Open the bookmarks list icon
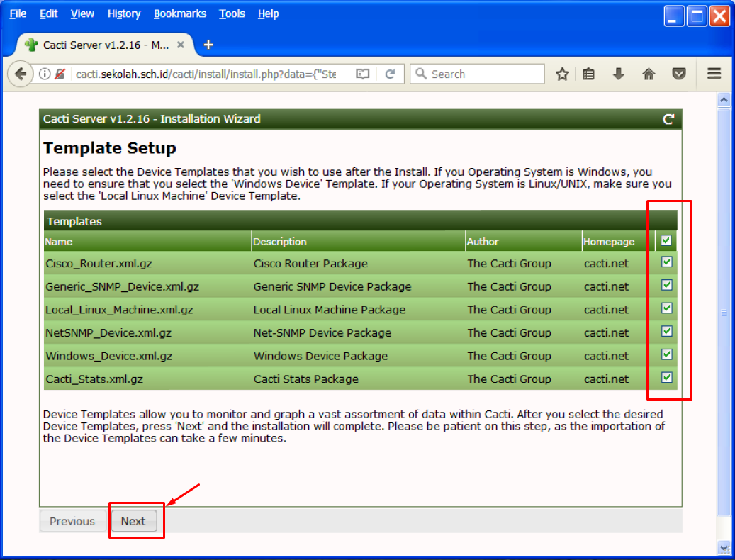735x560 pixels. click(x=588, y=74)
